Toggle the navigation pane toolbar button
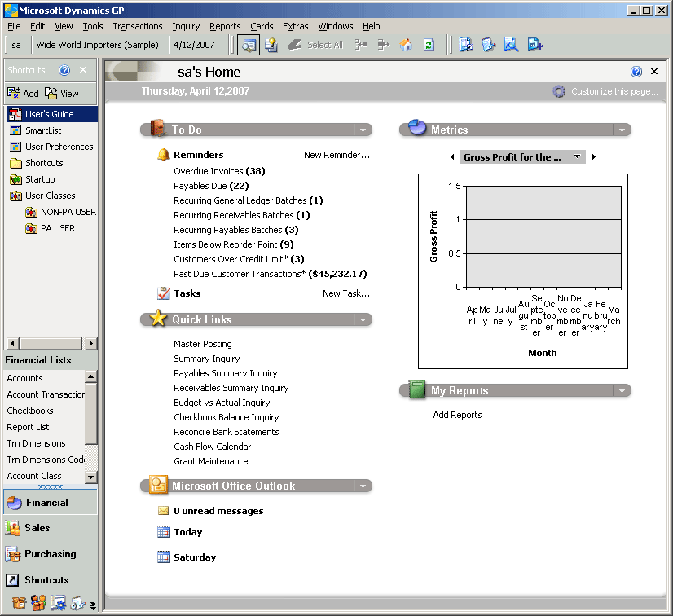 (249, 45)
